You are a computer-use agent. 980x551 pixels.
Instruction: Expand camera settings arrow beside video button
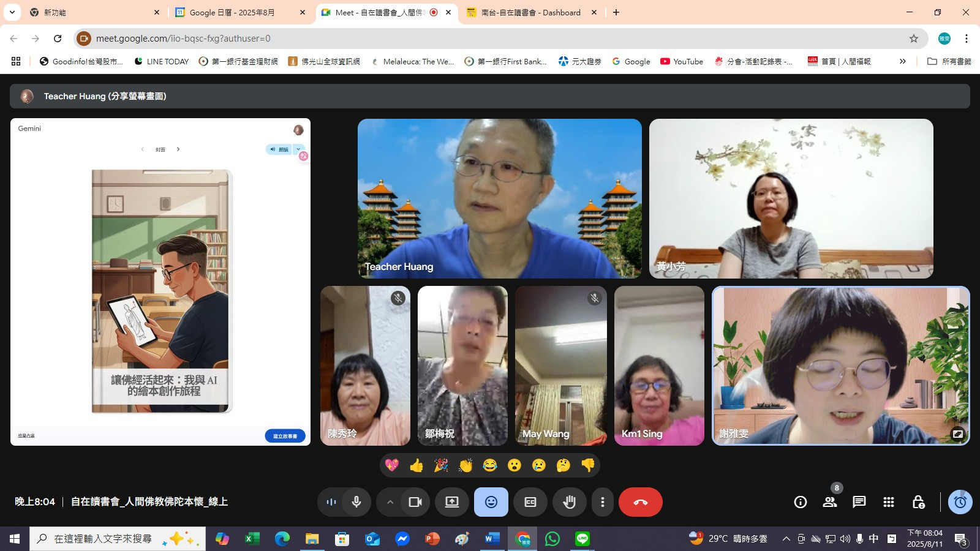pos(390,502)
